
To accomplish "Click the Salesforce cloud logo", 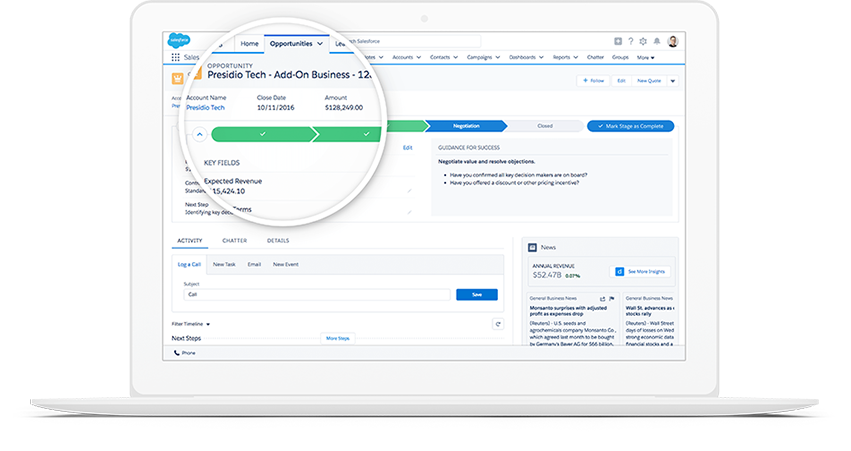I will click(x=179, y=41).
